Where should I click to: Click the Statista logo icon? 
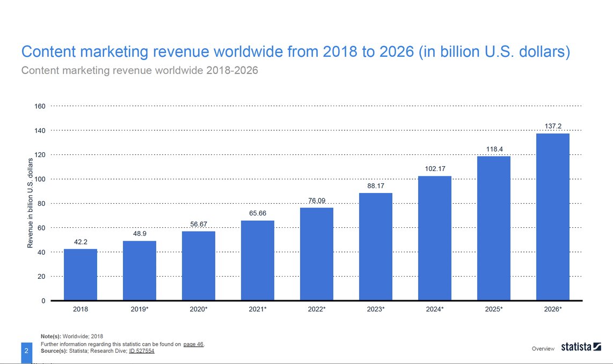click(x=581, y=347)
